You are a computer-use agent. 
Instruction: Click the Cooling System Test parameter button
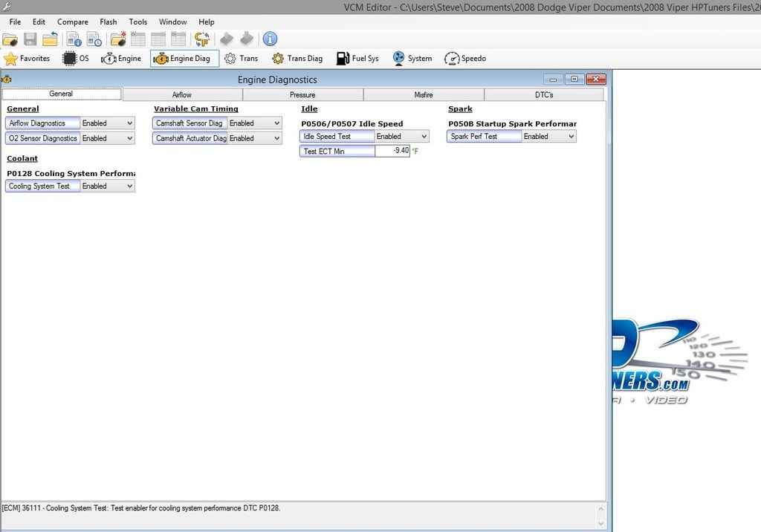(x=41, y=186)
